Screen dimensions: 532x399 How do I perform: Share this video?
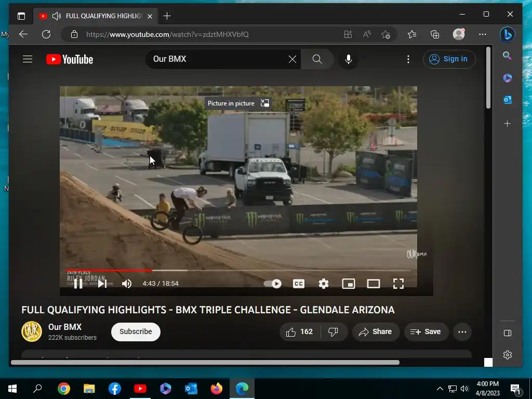pyautogui.click(x=376, y=332)
